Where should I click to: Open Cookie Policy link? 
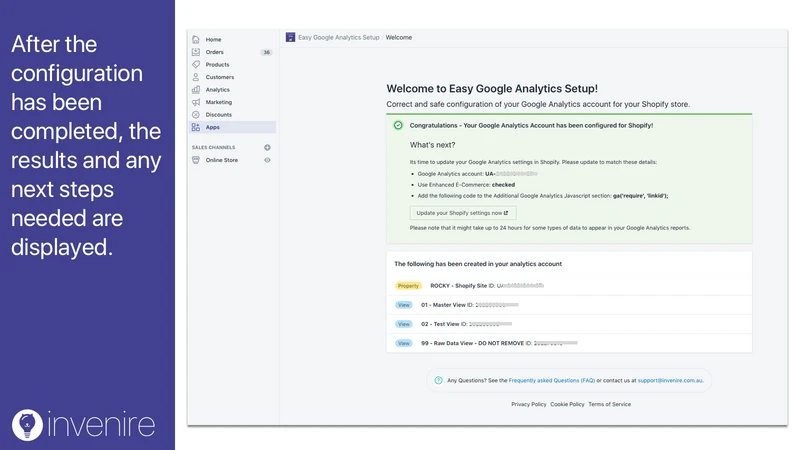click(567, 404)
